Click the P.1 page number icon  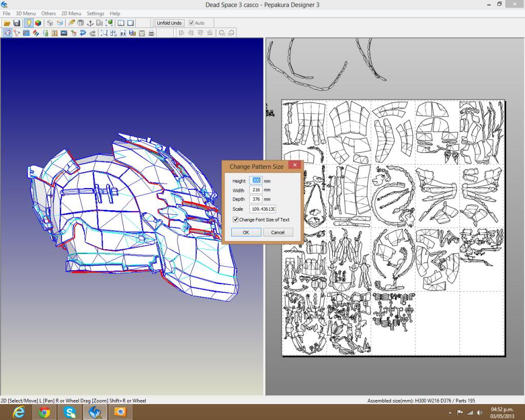(x=123, y=33)
